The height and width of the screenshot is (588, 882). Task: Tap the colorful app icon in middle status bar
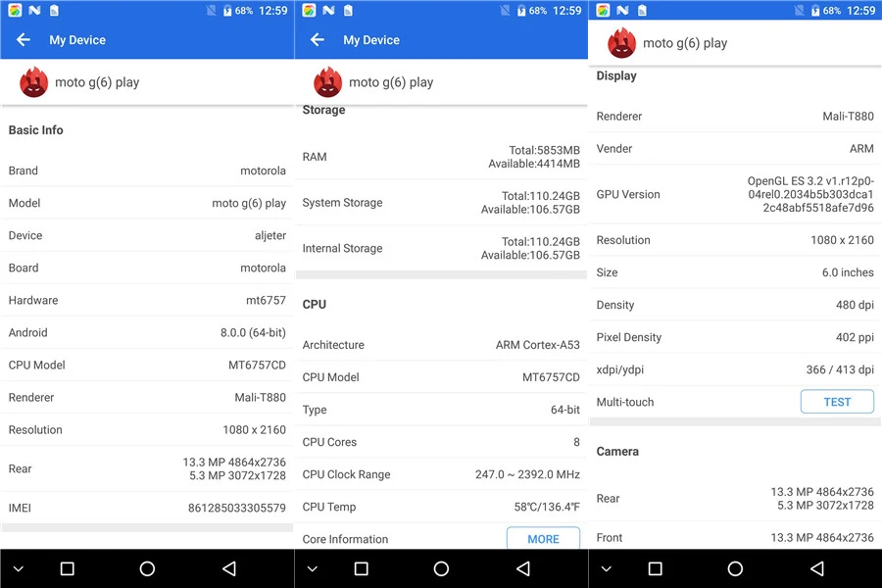click(x=309, y=10)
